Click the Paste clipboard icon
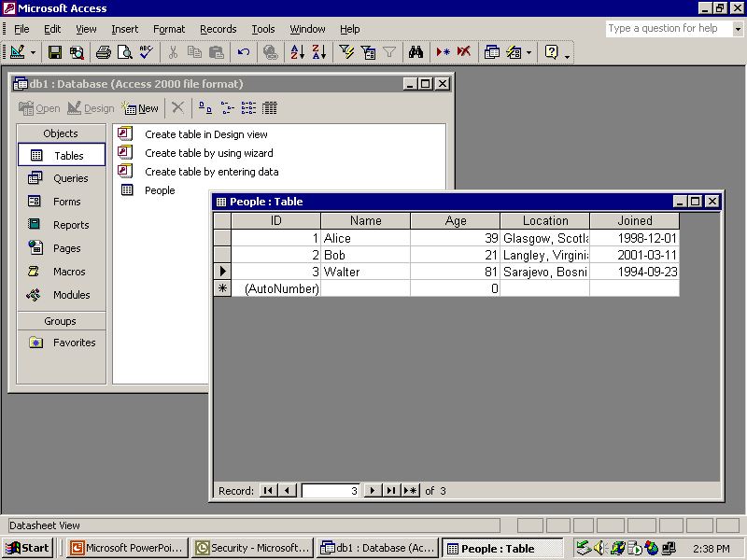This screenshot has height=560, width=747. [x=217, y=52]
